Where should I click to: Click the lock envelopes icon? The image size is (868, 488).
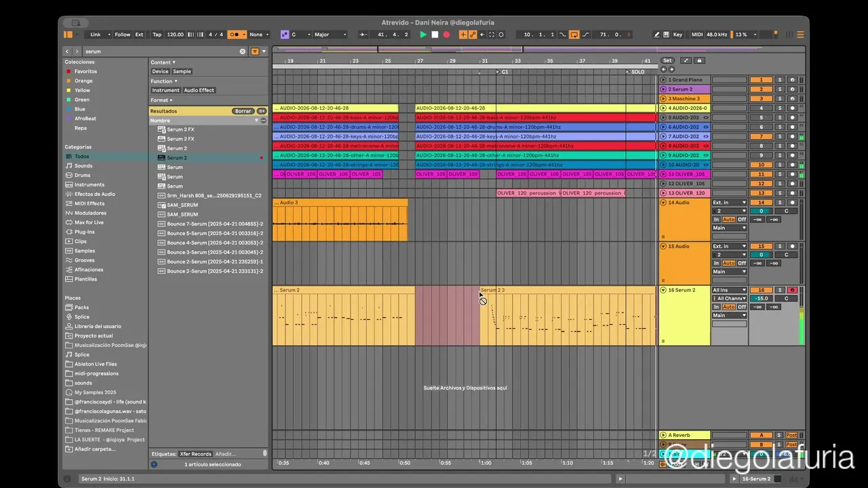tap(700, 60)
